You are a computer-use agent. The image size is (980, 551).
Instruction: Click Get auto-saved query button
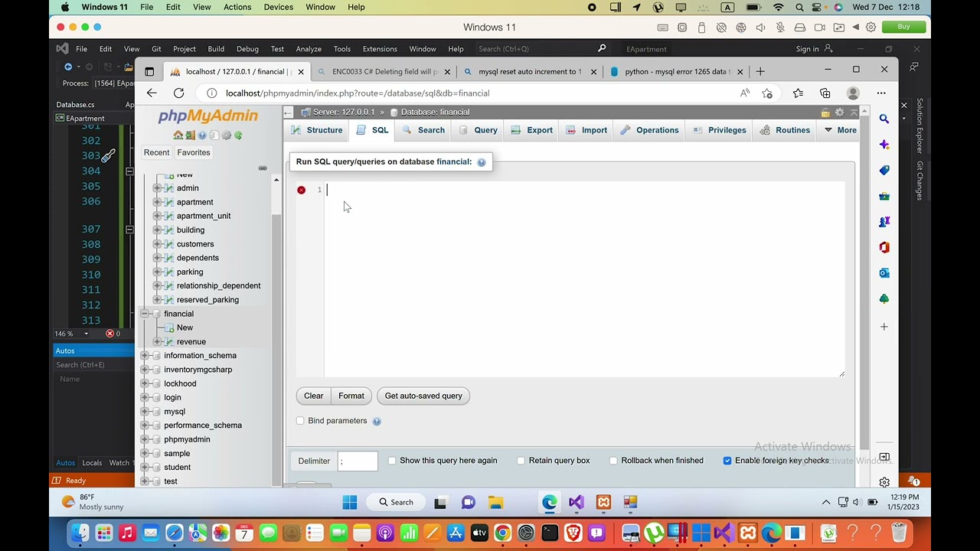tap(423, 396)
